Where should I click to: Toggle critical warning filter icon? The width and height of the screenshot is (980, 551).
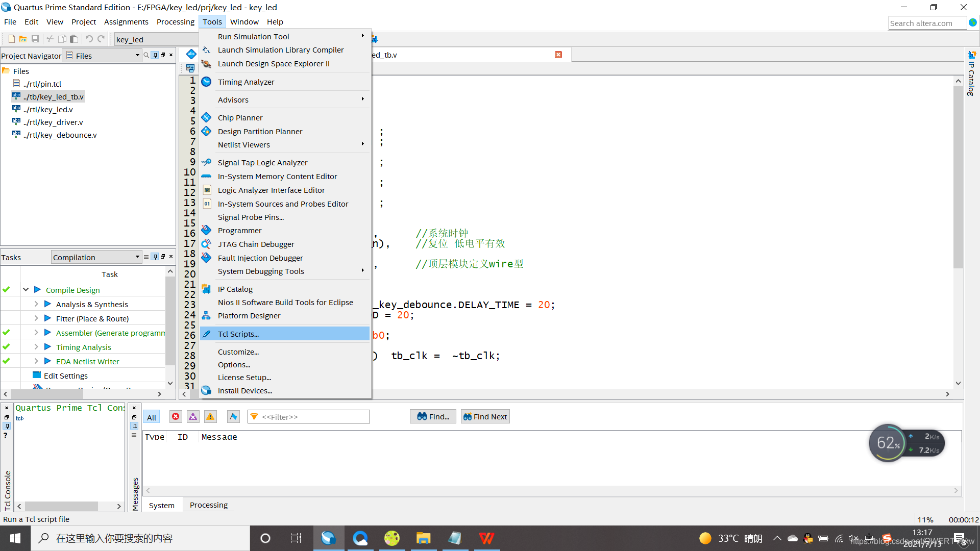193,416
